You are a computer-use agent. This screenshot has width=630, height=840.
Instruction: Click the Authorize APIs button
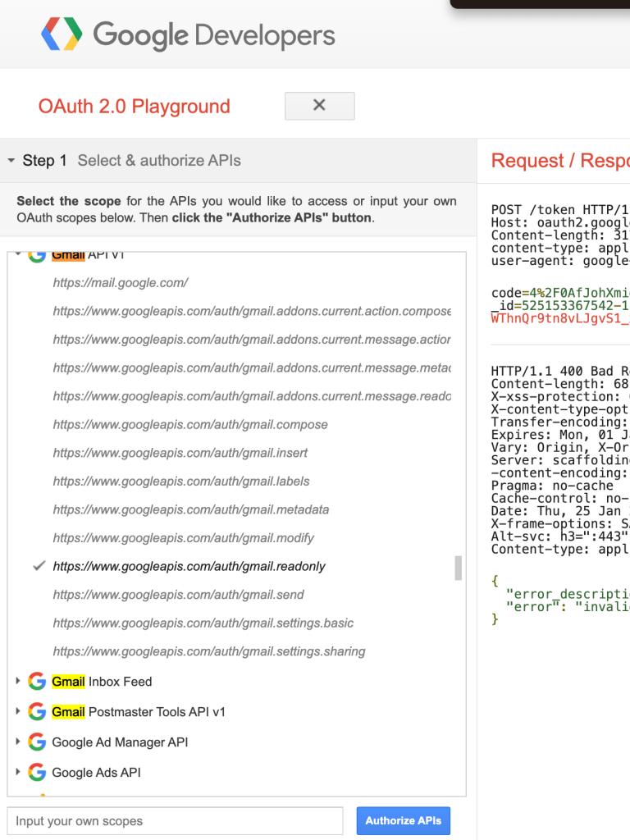404,820
